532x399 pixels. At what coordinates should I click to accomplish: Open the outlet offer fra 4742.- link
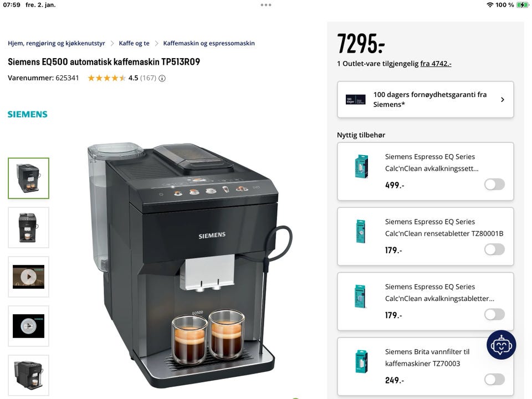[436, 64]
